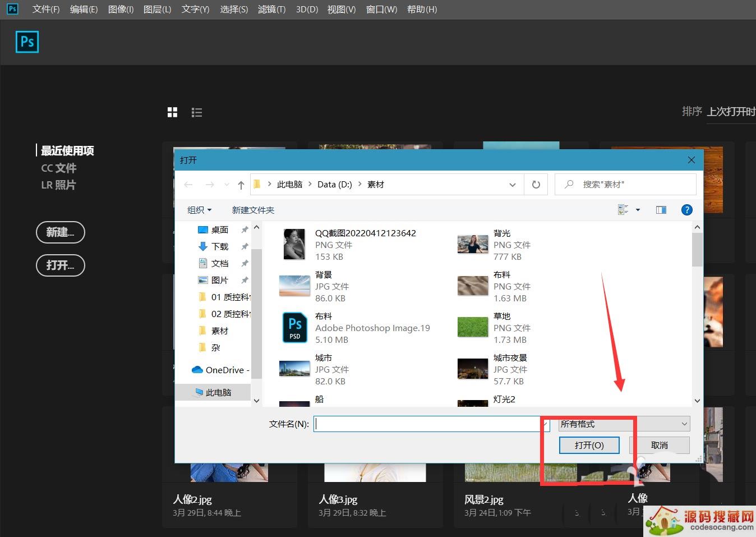
Task: Expand the address path history dropdown
Action: pyautogui.click(x=512, y=185)
